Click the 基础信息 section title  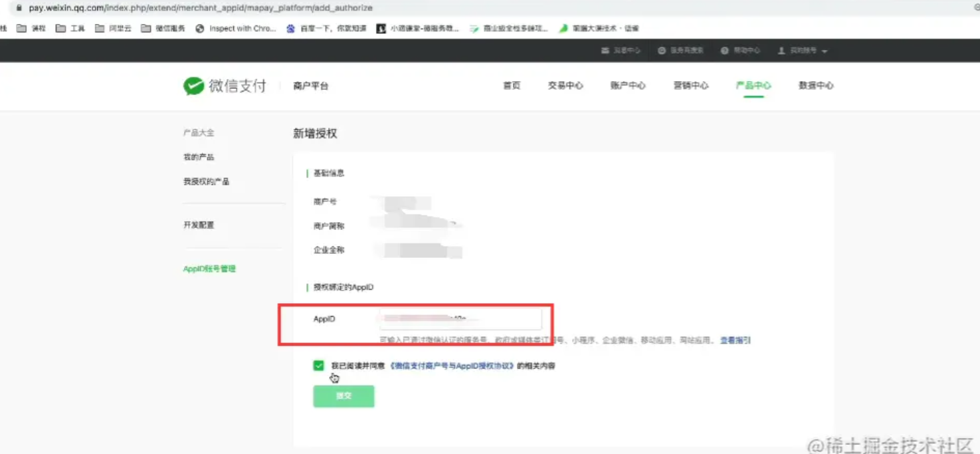point(329,173)
